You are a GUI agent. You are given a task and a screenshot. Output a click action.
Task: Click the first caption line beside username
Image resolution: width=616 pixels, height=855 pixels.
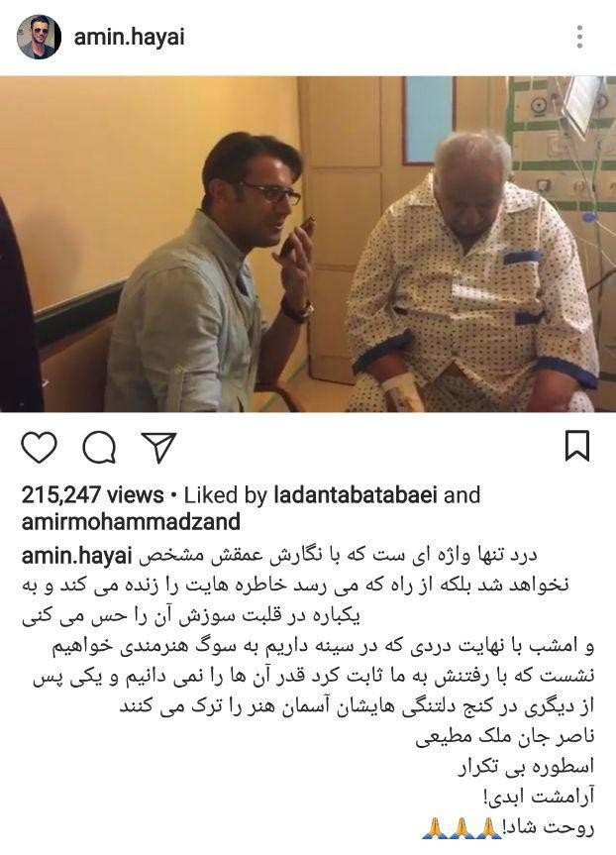coord(338,556)
